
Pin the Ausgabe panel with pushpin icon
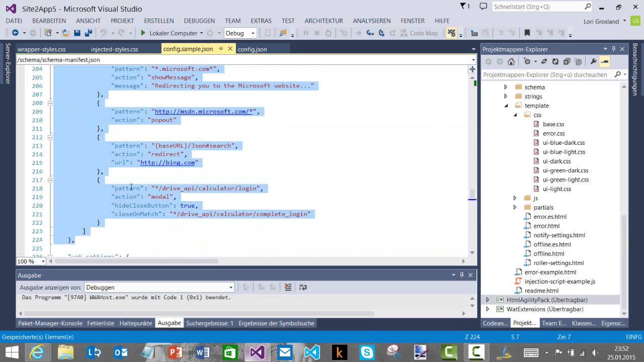click(461, 275)
